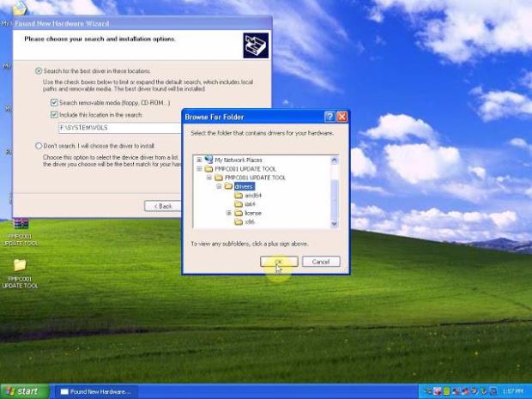
Task: Collapse the top-level FMPC001 UPDATE TOOL node
Action: coord(199,169)
